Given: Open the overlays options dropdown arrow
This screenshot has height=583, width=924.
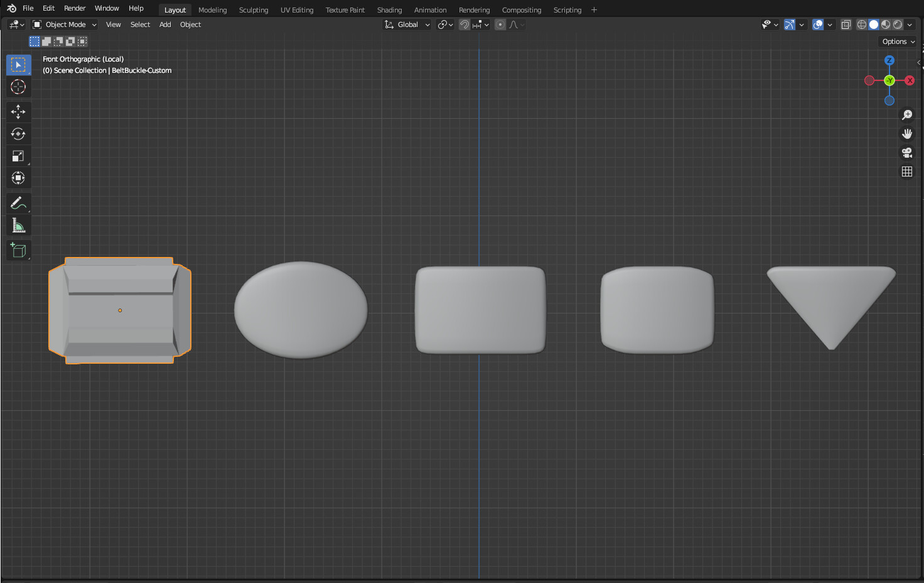Looking at the screenshot, I should (830, 25).
